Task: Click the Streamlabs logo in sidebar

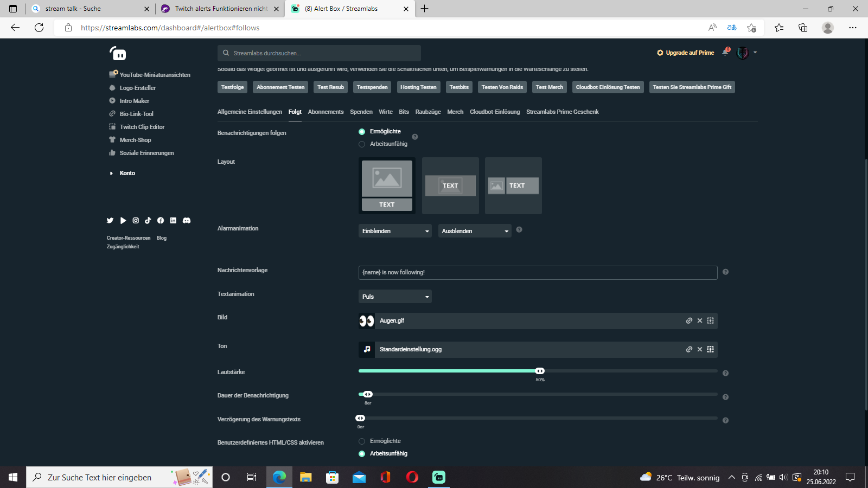Action: (118, 53)
